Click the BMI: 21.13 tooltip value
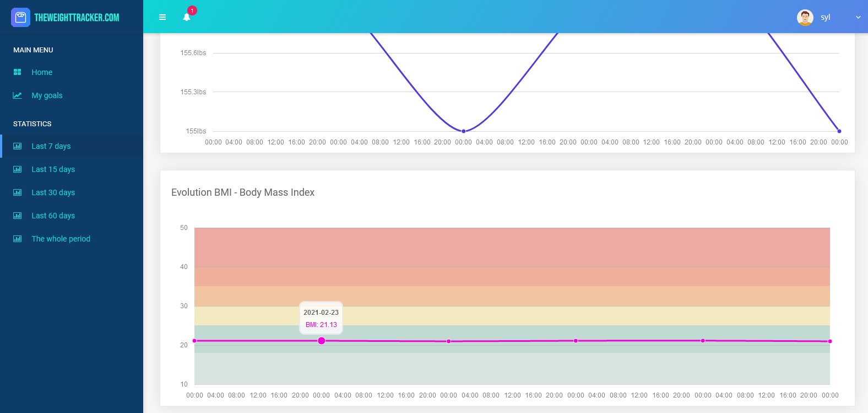Viewport: 868px width, 413px height. pos(321,325)
